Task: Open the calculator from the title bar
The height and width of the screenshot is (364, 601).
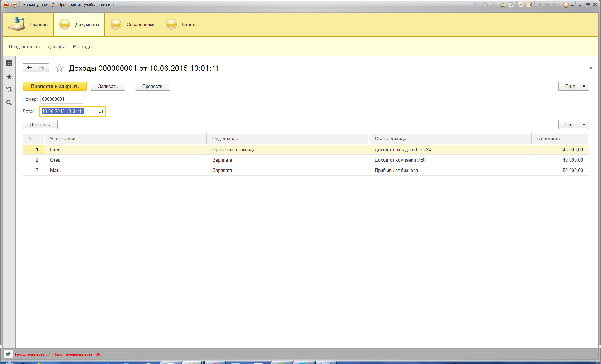Action: point(521,5)
